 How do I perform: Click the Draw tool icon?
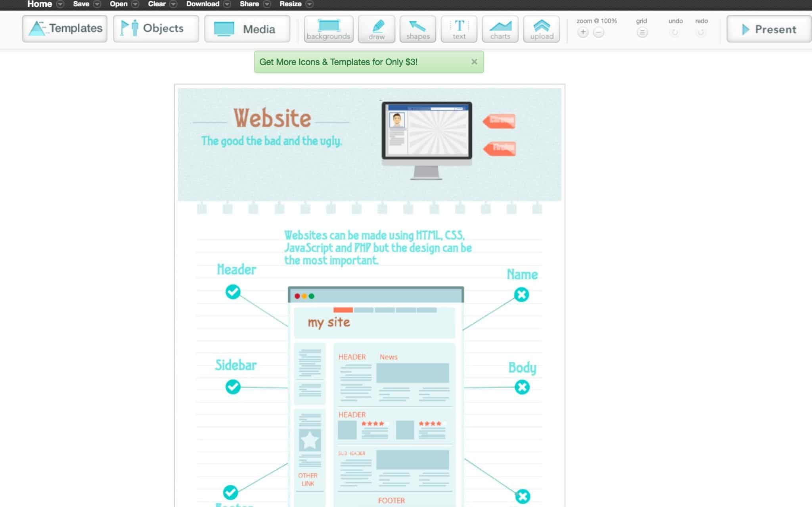tap(377, 28)
